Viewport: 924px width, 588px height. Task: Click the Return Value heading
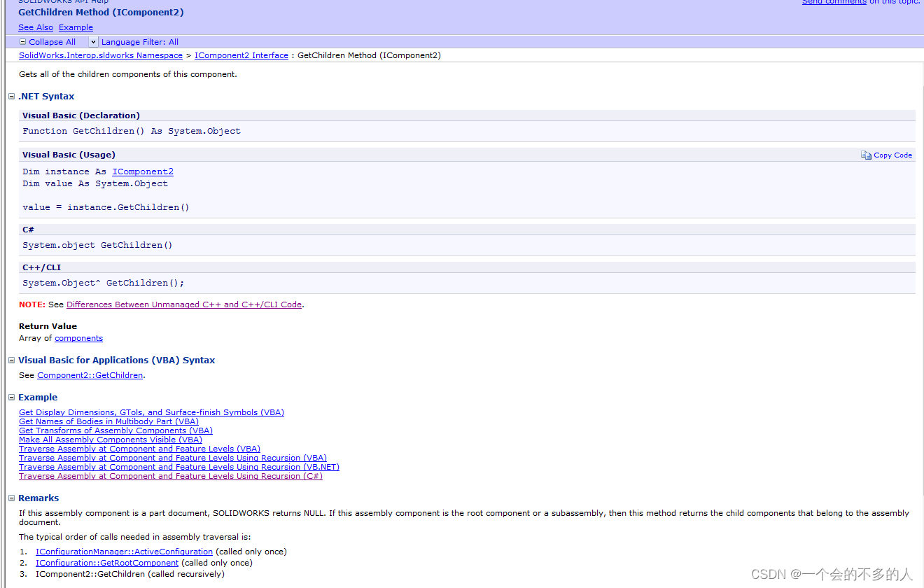(48, 326)
